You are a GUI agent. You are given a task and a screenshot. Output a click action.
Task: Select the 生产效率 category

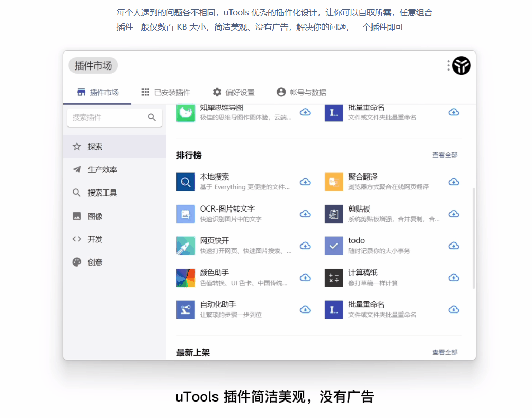click(x=115, y=169)
